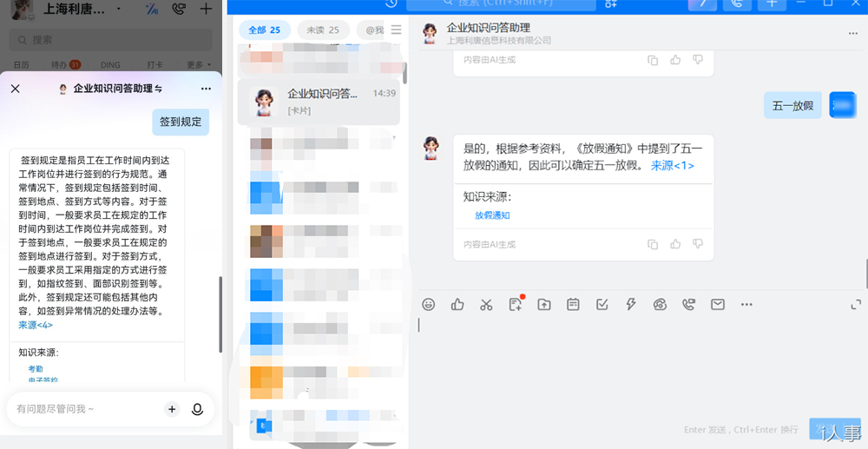The image size is (868, 449).
Task: Copy the 五一放假 AI answer
Action: [x=653, y=245]
